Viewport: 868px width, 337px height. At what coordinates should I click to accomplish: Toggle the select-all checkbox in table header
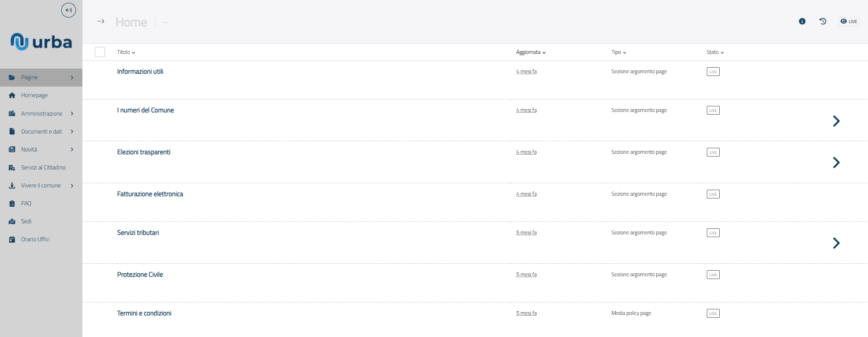[100, 52]
